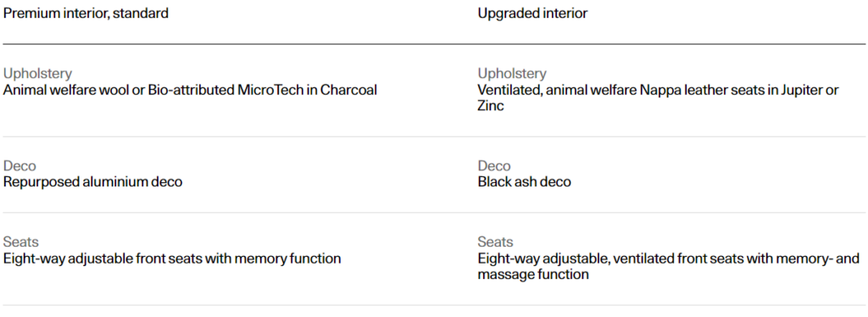Click the 'Upgraded interior' heading
This screenshot has width=868, height=317.
pyautogui.click(x=532, y=14)
